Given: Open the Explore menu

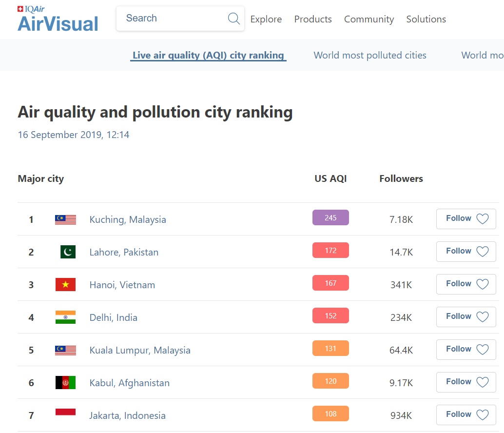Looking at the screenshot, I should click(266, 20).
